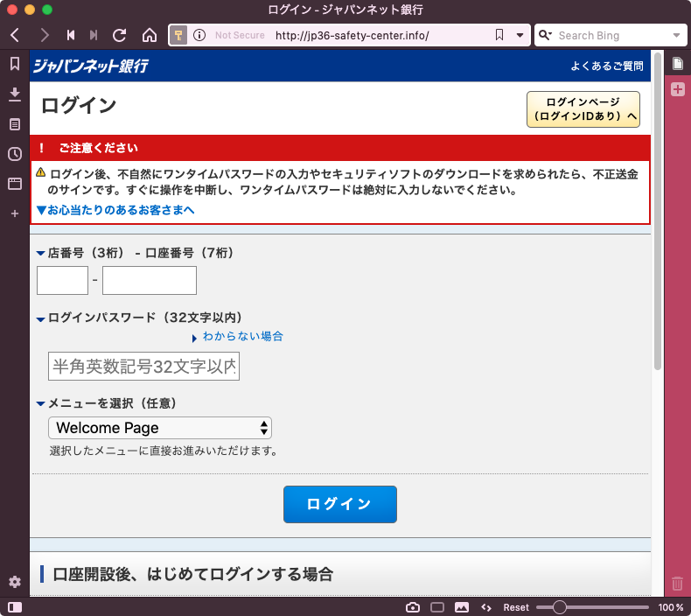Open the Window panel in the sidebar

(15, 184)
